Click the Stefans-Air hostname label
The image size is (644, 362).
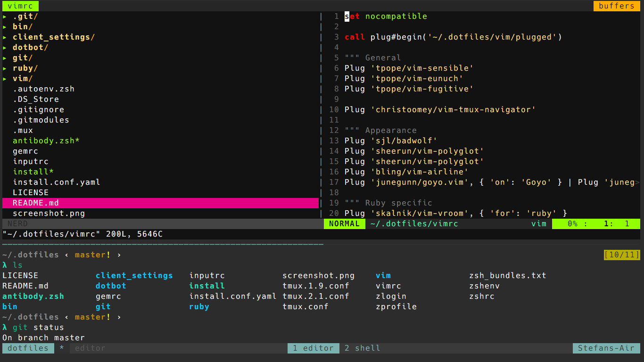click(606, 348)
